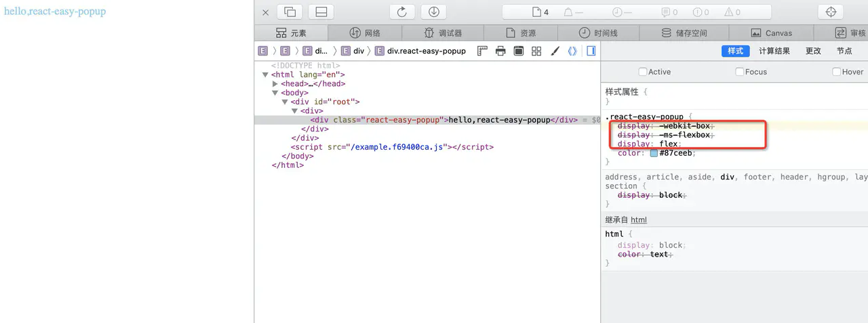Viewport: 868px width, 323px height.
Task: Collapse the body element triangle
Action: (x=275, y=93)
